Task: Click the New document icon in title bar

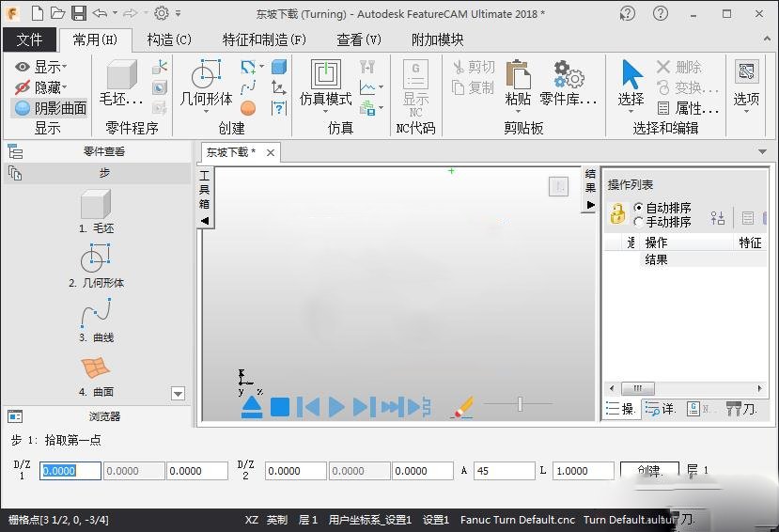Action: [x=38, y=13]
